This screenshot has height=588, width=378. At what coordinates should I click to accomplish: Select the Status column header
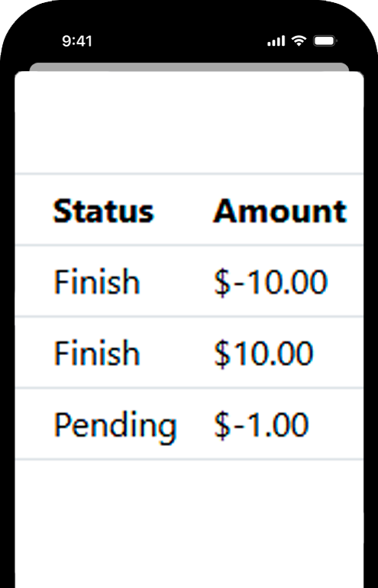pos(104,211)
